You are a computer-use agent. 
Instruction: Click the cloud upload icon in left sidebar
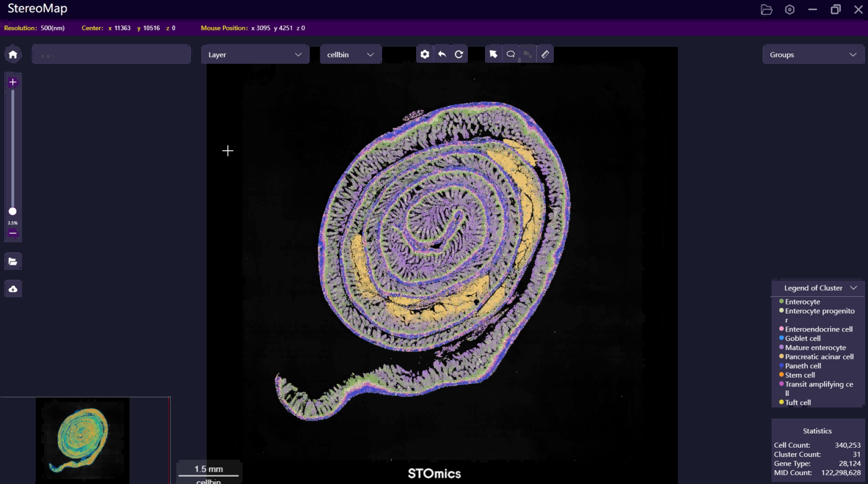(x=13, y=289)
